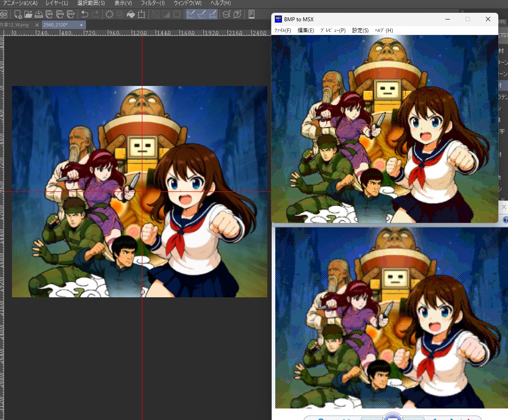The width and height of the screenshot is (508, 420).
Task: Click the BMP to MSX title bar icon
Action: click(278, 19)
